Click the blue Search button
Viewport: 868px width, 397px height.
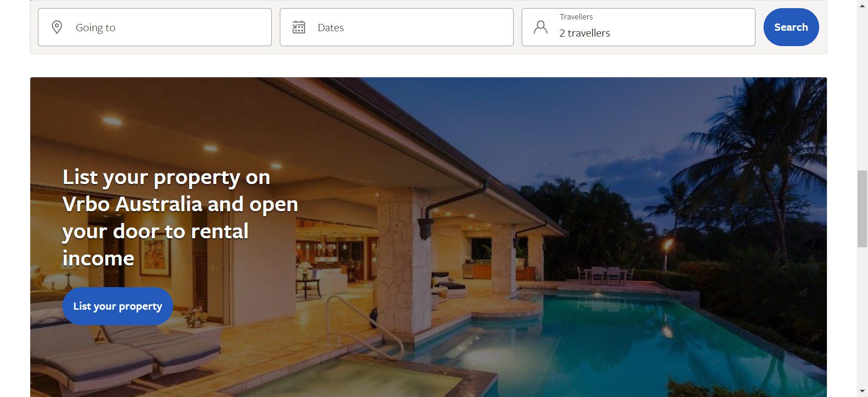(791, 27)
